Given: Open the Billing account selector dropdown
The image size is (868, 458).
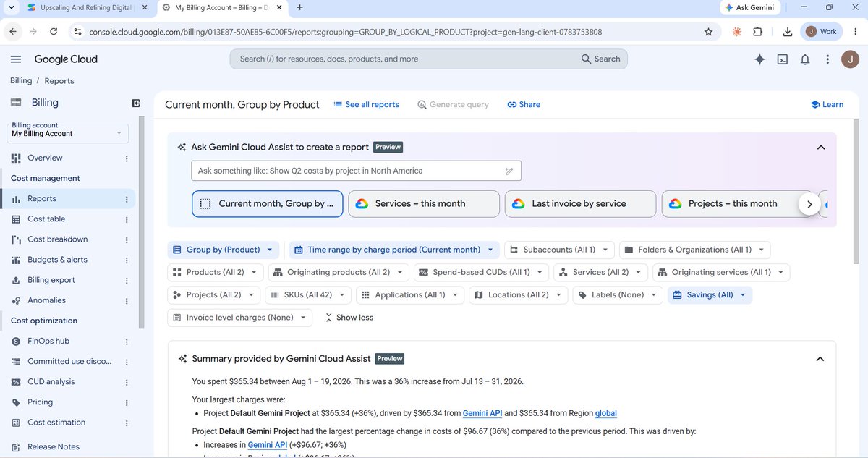Looking at the screenshot, I should (x=68, y=133).
